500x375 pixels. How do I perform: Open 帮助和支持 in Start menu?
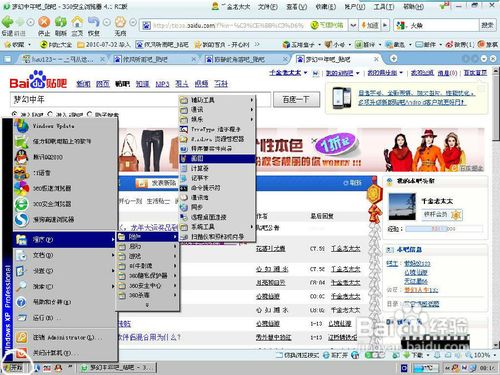[x=65, y=302]
